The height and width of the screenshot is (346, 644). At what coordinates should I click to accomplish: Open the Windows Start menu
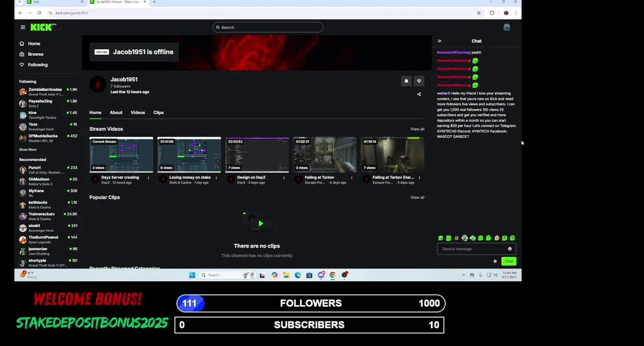[x=192, y=275]
